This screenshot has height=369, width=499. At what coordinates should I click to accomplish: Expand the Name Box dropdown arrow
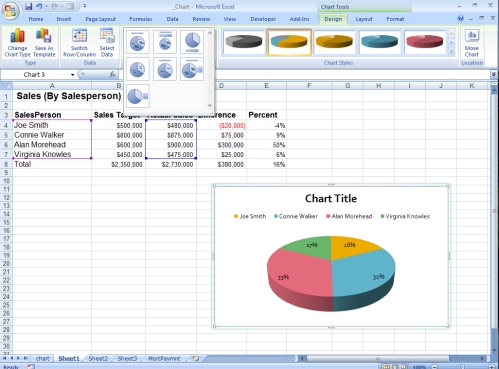click(72, 75)
